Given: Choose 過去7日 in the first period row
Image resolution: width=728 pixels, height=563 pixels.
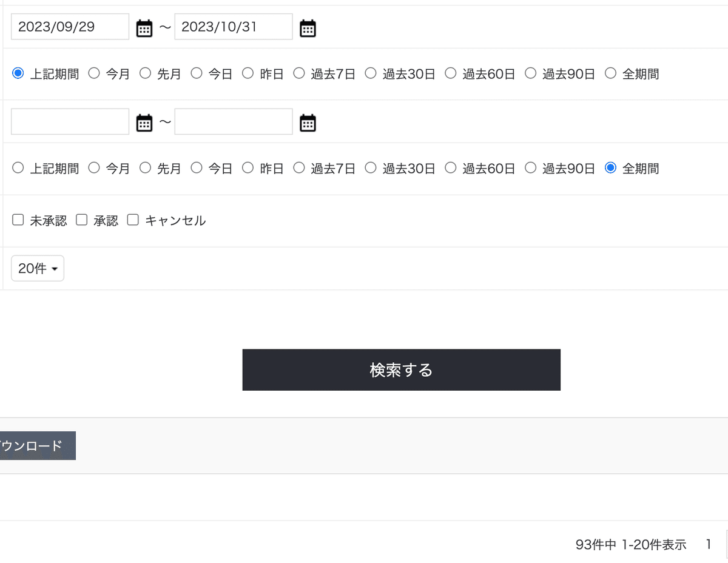Looking at the screenshot, I should click(298, 73).
